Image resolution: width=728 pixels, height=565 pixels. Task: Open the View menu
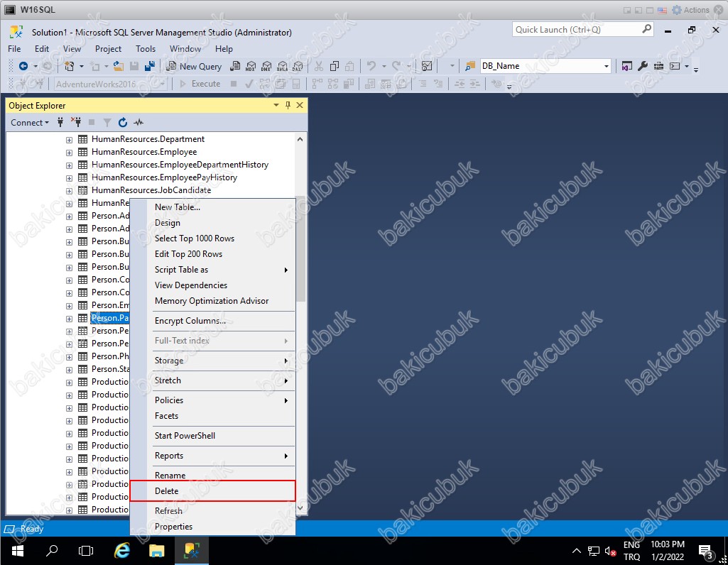click(72, 49)
